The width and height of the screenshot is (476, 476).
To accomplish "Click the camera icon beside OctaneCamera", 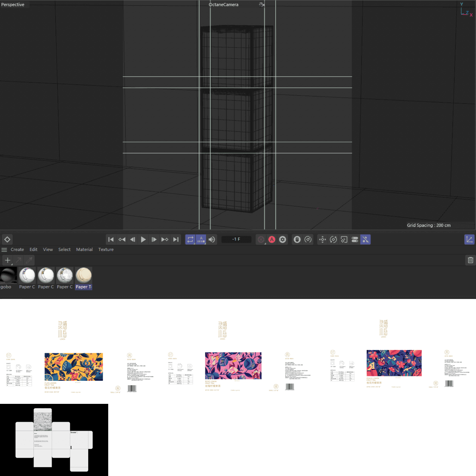I will [x=262, y=4].
